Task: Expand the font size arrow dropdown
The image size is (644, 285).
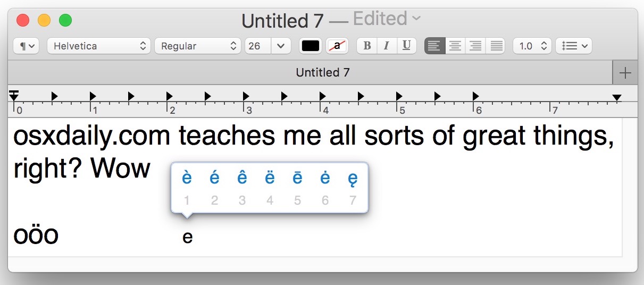Action: point(281,46)
